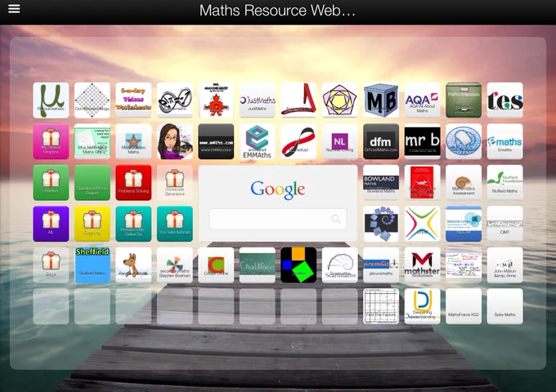This screenshot has width=556, height=392.
Task: Open My Shared Dropbox tile
Action: click(51, 141)
